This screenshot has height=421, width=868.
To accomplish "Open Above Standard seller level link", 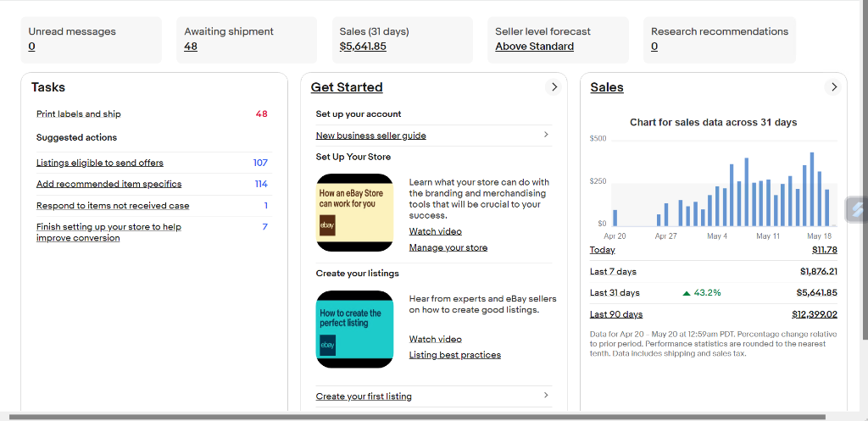I will click(534, 47).
